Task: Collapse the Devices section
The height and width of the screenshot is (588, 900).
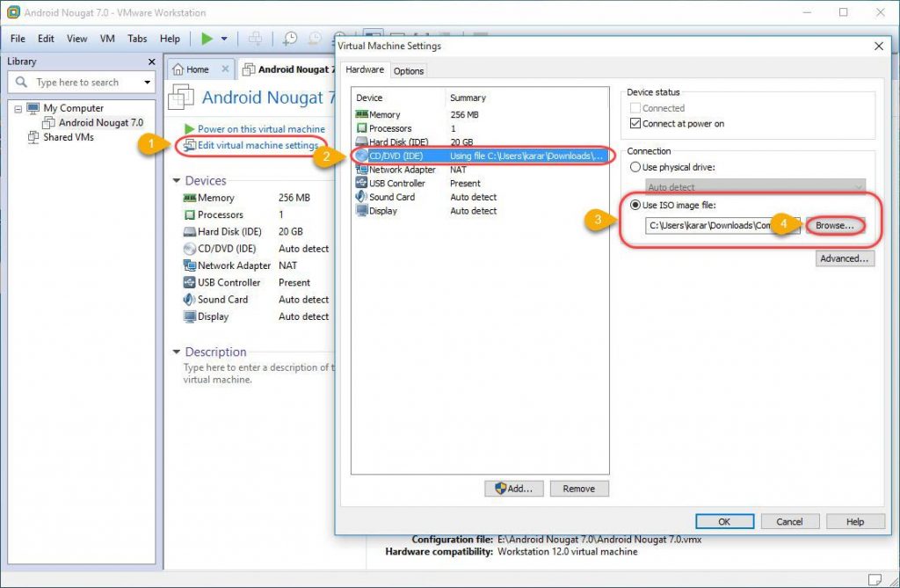Action: [178, 180]
